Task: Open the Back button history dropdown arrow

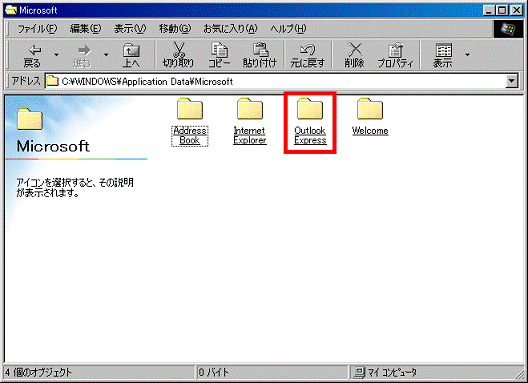Action: (x=56, y=55)
